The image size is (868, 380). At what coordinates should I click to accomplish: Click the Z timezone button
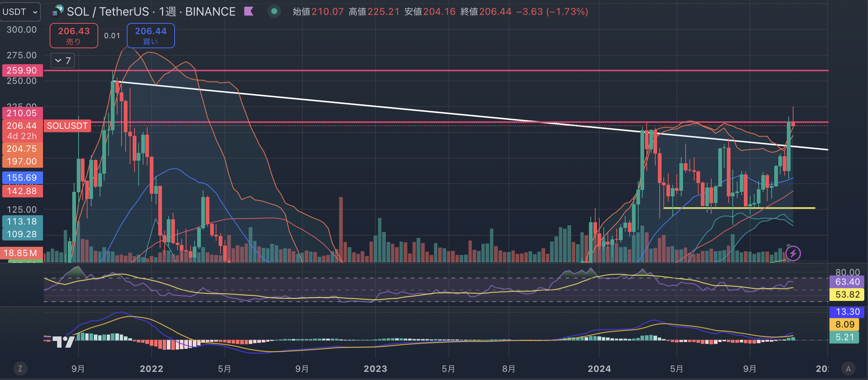(x=20, y=368)
